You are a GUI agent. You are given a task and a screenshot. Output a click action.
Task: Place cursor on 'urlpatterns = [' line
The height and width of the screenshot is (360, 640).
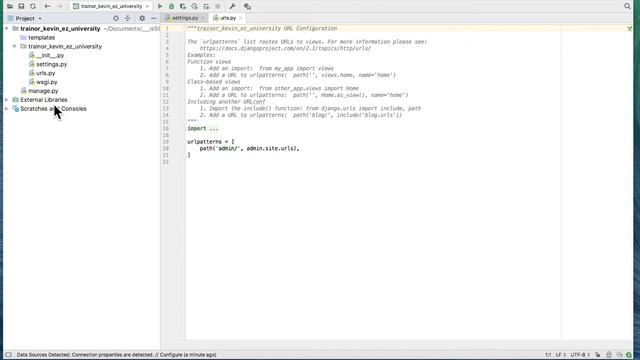211,142
